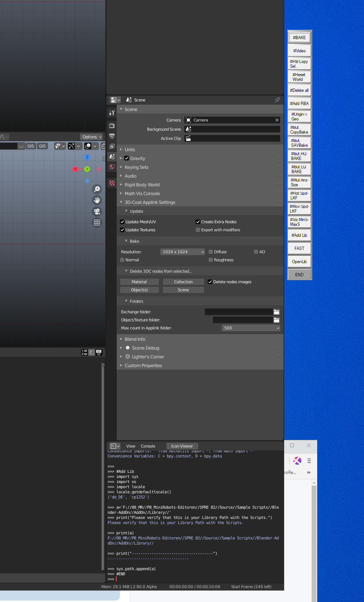Screen dimensions: 364x602
Task: Open the View menu in the console
Action: (x=131, y=446)
